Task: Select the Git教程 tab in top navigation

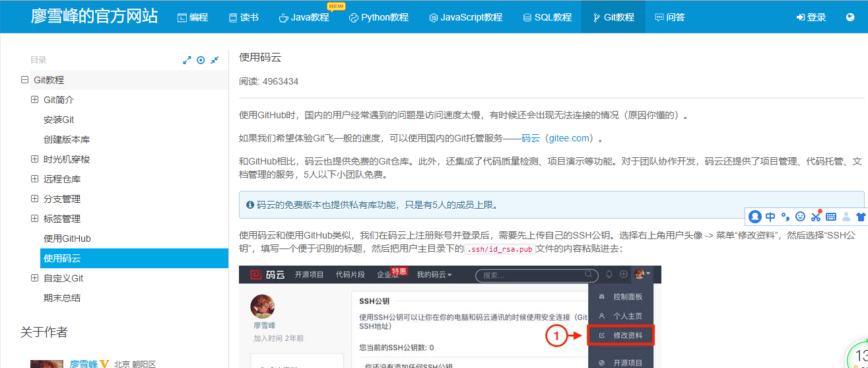Action: pyautogui.click(x=613, y=17)
